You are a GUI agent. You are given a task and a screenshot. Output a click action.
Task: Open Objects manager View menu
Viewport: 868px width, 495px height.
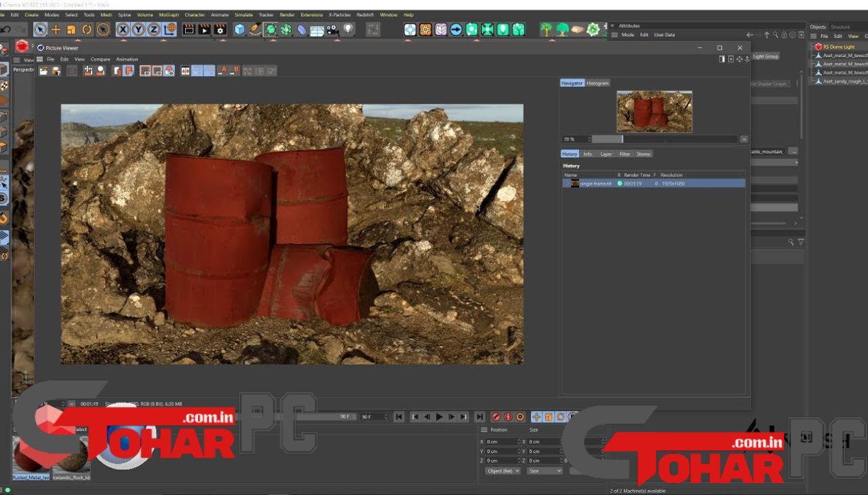click(x=853, y=36)
